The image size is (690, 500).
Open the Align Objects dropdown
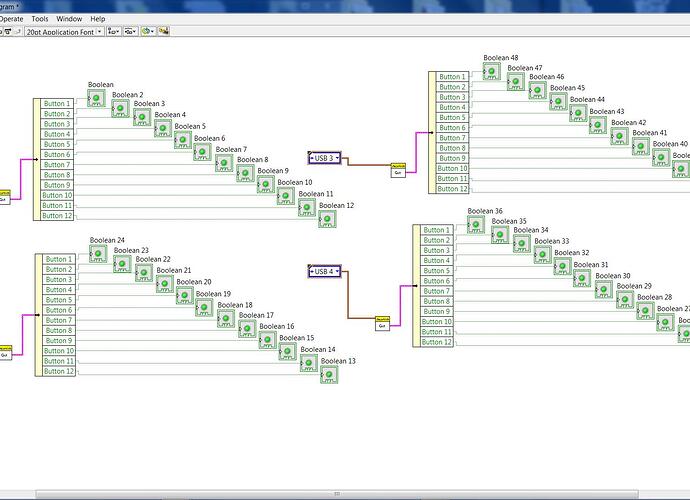click(x=114, y=32)
